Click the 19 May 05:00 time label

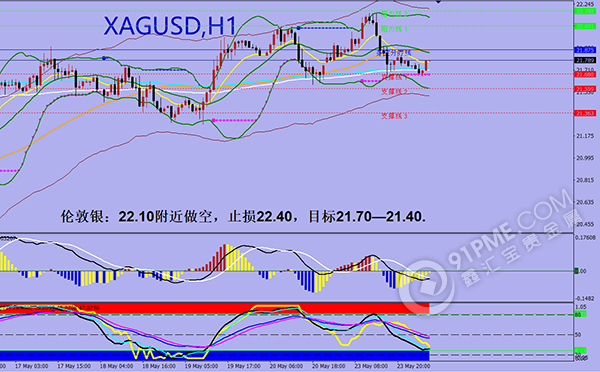[x=202, y=366]
